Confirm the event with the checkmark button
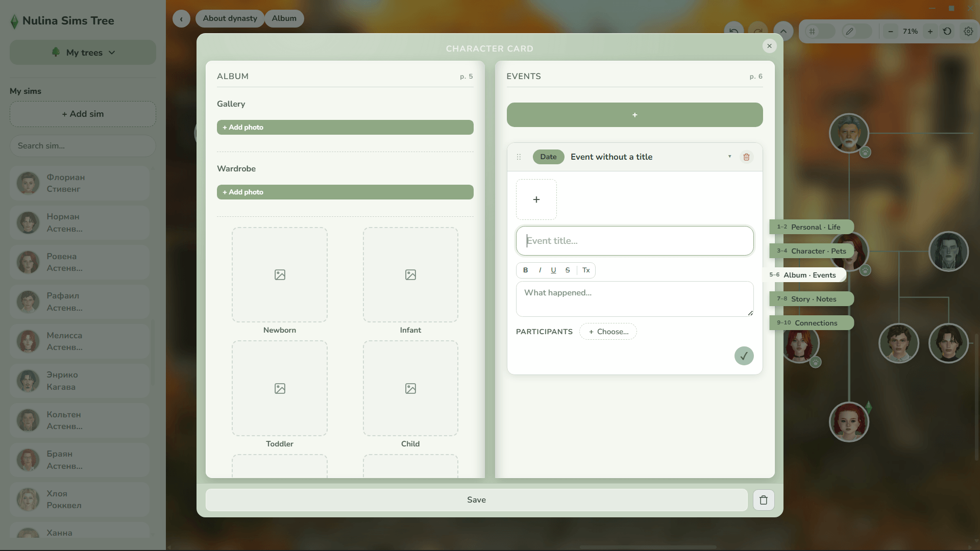 click(744, 356)
